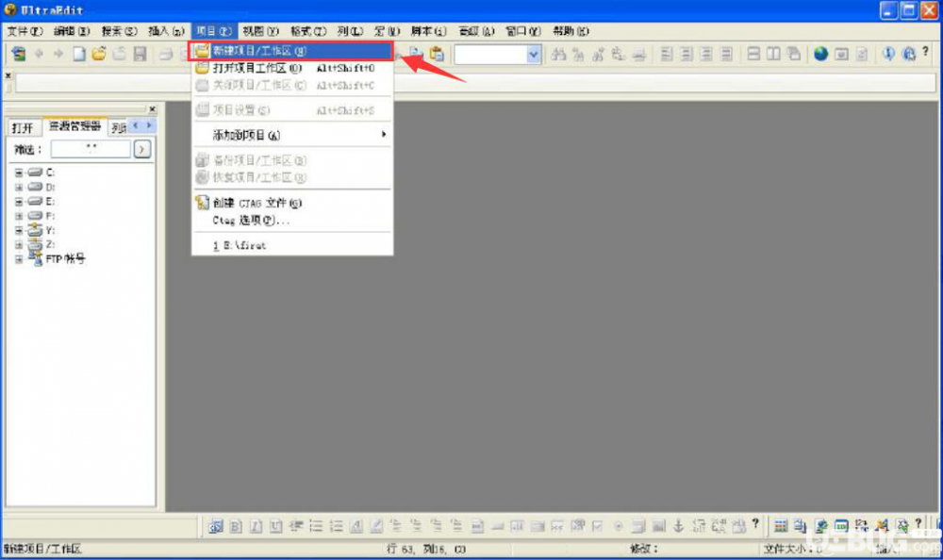Click the Open File folder icon
The width and height of the screenshot is (943, 560).
click(x=99, y=54)
